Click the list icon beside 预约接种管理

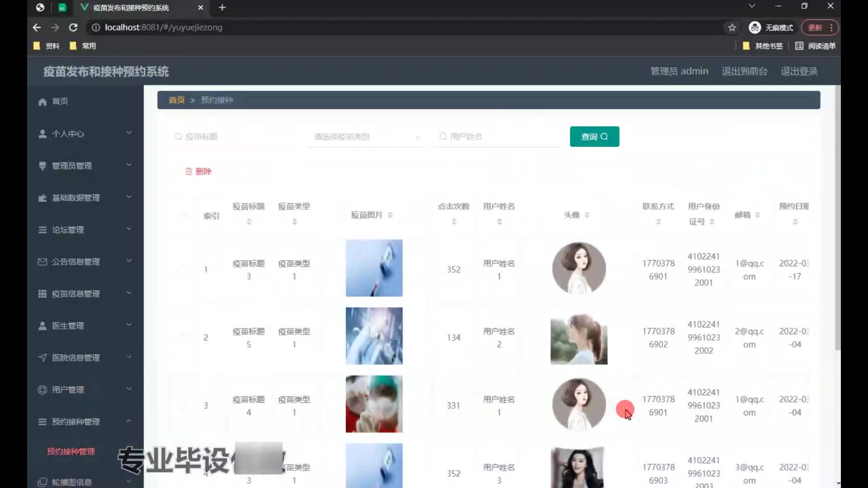pos(42,422)
